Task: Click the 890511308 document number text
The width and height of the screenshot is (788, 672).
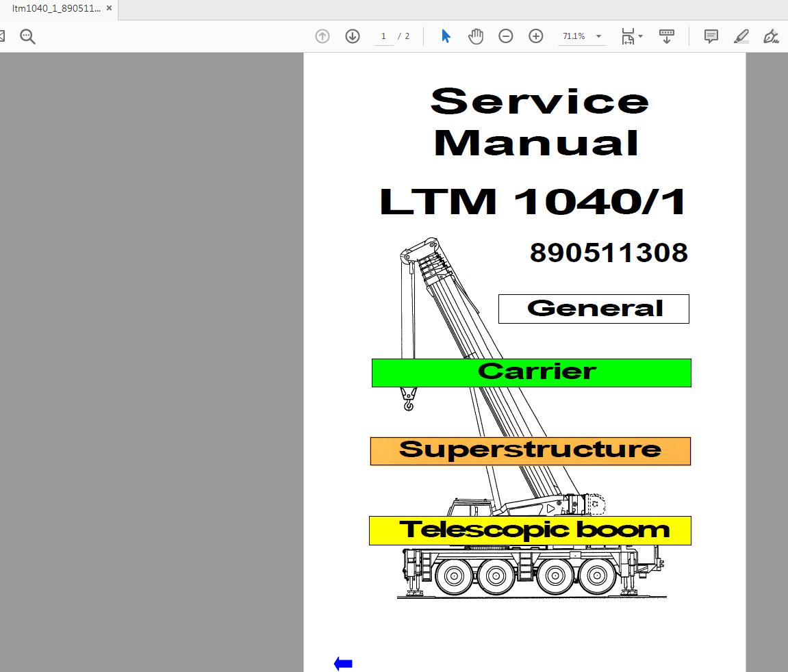Action: point(609,253)
